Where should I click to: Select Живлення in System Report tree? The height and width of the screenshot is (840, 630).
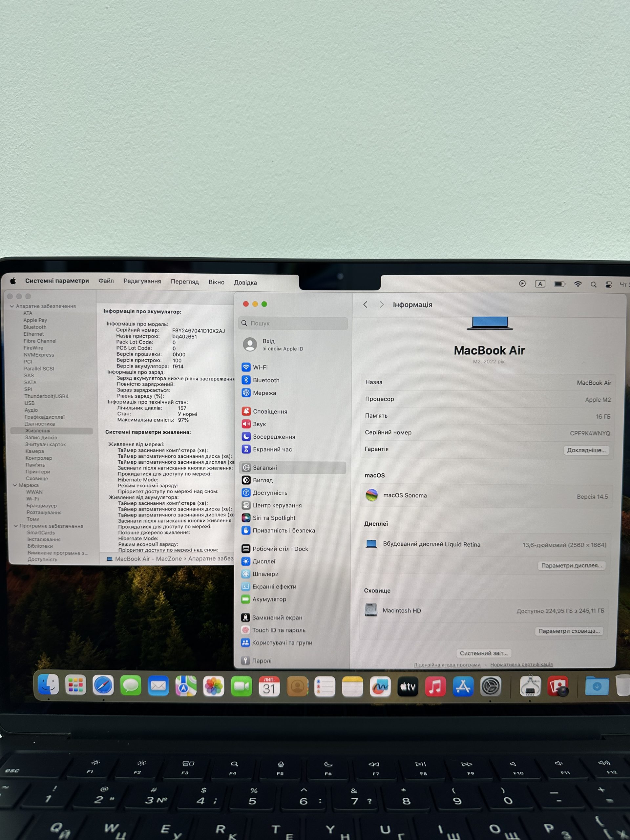pos(52,430)
